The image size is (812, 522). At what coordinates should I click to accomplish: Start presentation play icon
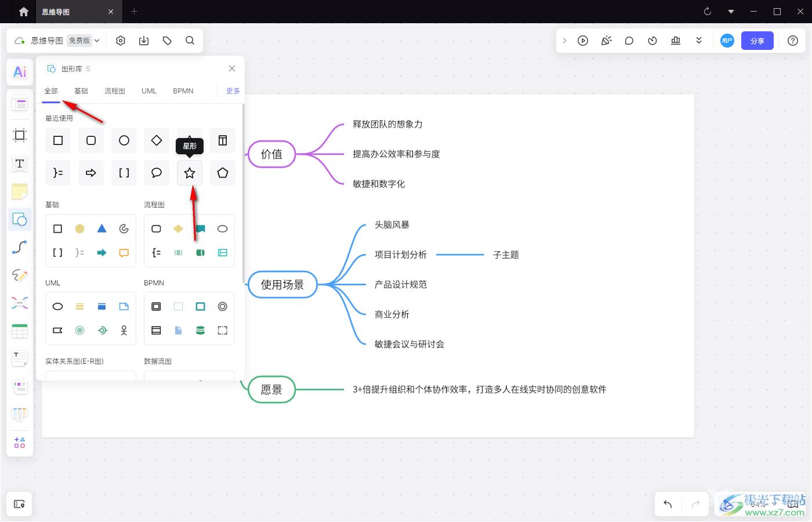pyautogui.click(x=583, y=41)
